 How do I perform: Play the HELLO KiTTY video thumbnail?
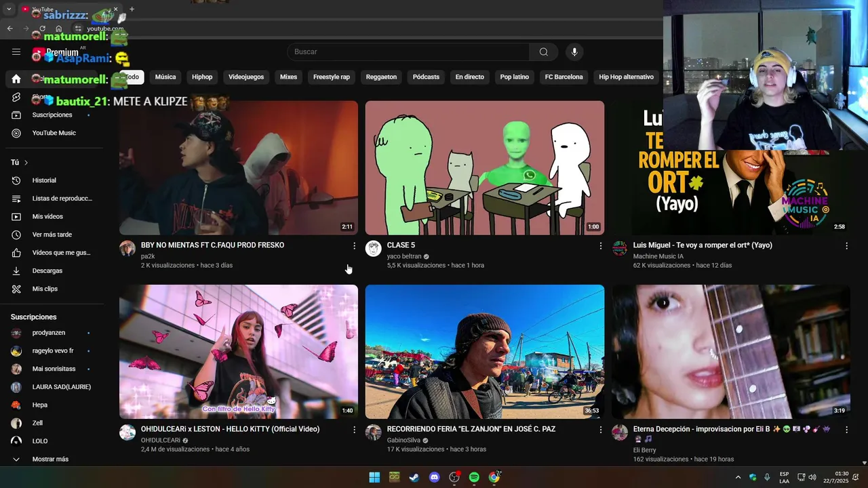pos(239,352)
